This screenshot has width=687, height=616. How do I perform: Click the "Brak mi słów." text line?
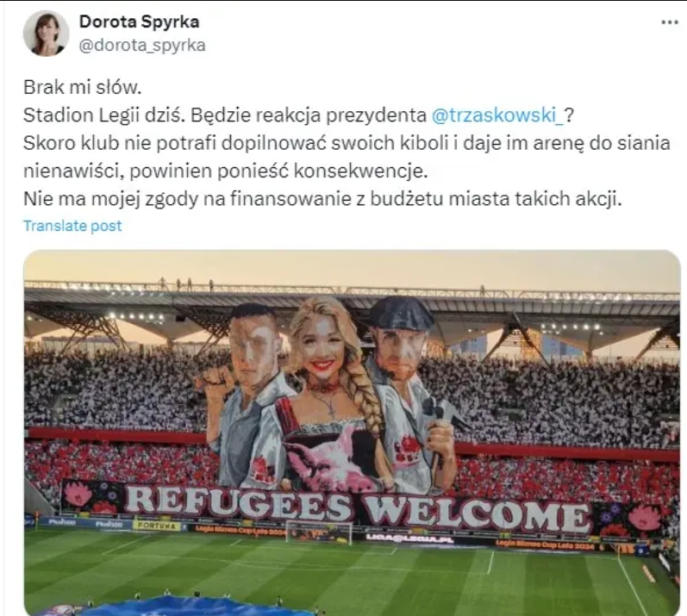(x=83, y=88)
